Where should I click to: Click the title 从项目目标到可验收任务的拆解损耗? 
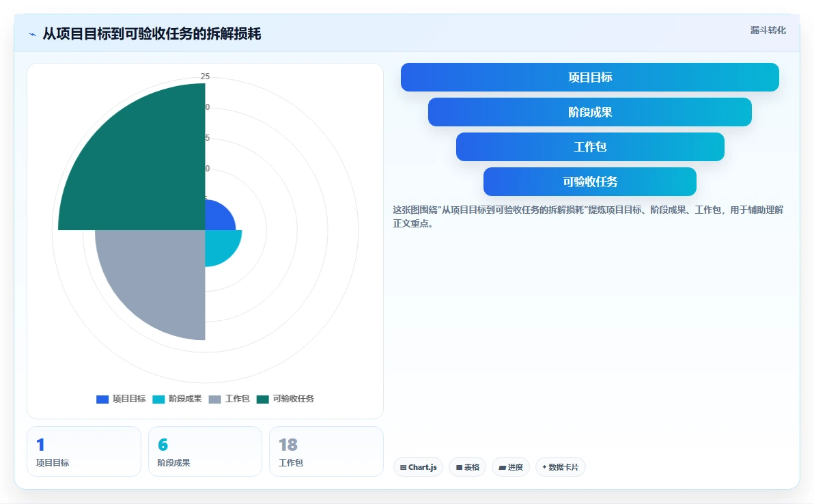tap(152, 34)
